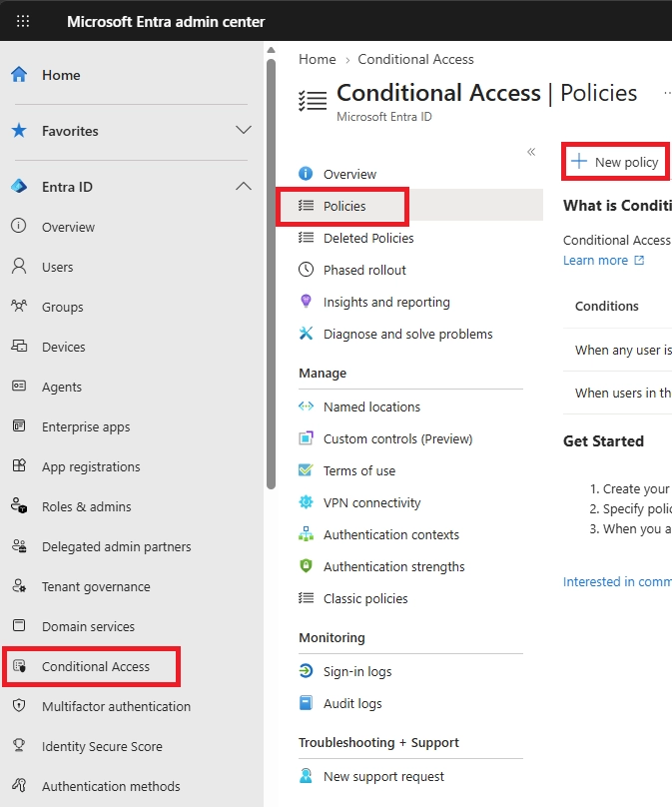672x807 pixels.
Task: Click the Devices icon in sidebar
Action: point(19,347)
